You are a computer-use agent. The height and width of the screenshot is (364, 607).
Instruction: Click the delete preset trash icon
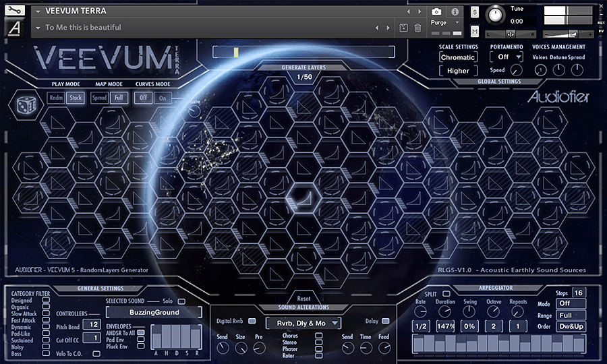click(417, 28)
